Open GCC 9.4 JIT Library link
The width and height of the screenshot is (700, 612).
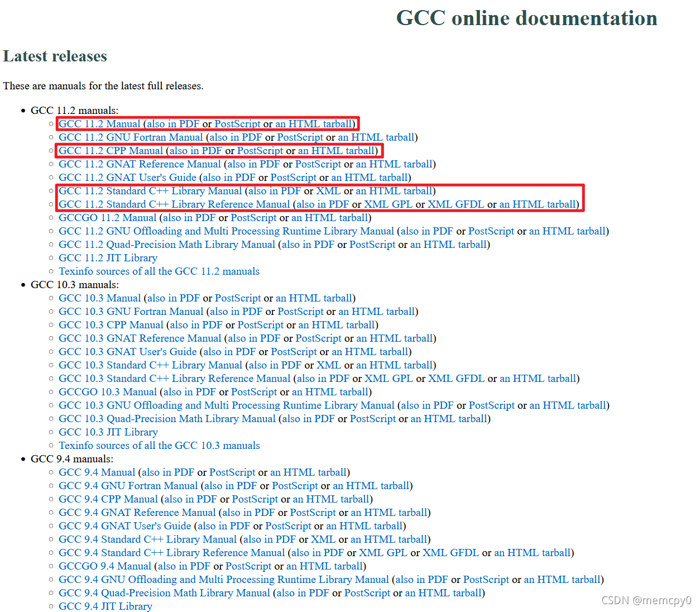pos(106,606)
